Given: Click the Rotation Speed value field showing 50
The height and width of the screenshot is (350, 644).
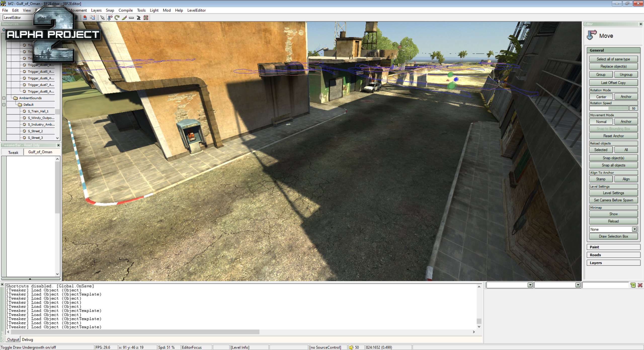Looking at the screenshot, I should click(x=633, y=108).
